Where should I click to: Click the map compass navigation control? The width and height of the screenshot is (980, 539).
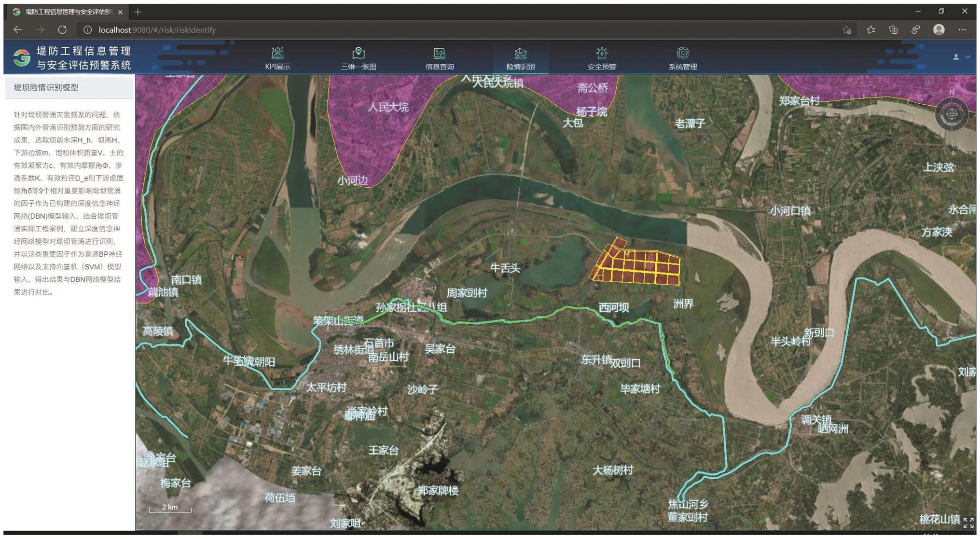952,114
